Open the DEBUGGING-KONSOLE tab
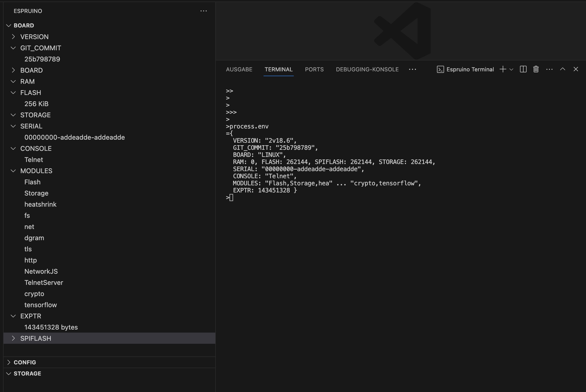586x392 pixels. tap(367, 69)
